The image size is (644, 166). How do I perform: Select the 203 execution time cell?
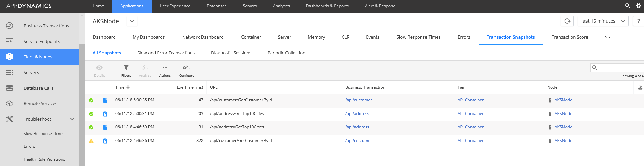click(x=200, y=114)
